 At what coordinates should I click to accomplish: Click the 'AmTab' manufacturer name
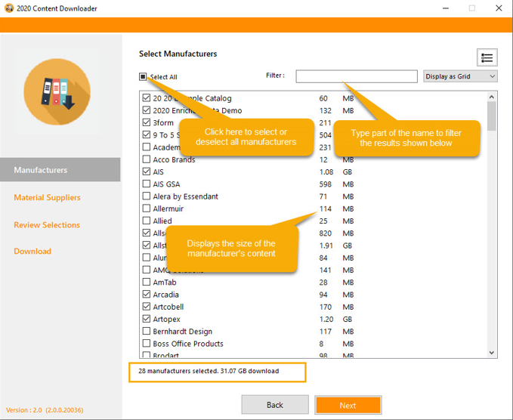(165, 283)
